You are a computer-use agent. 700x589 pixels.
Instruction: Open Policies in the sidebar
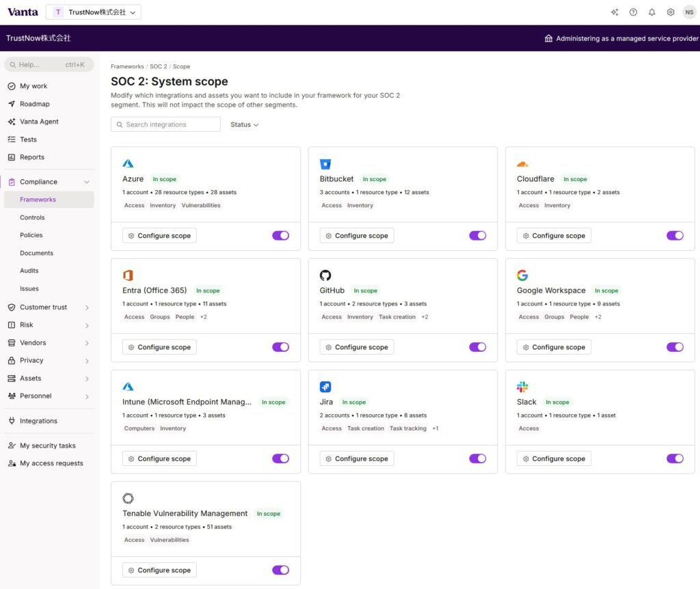point(31,235)
